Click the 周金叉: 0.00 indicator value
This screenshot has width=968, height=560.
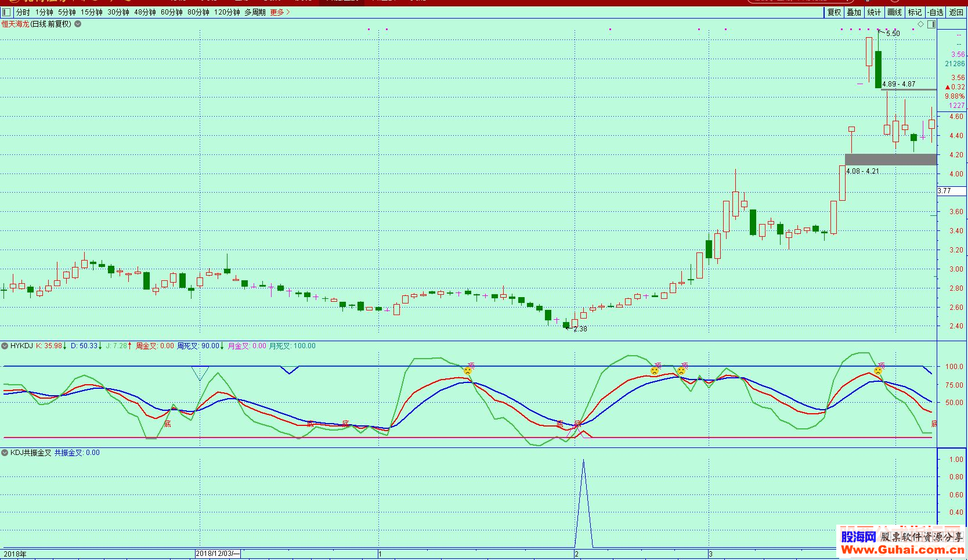point(154,346)
